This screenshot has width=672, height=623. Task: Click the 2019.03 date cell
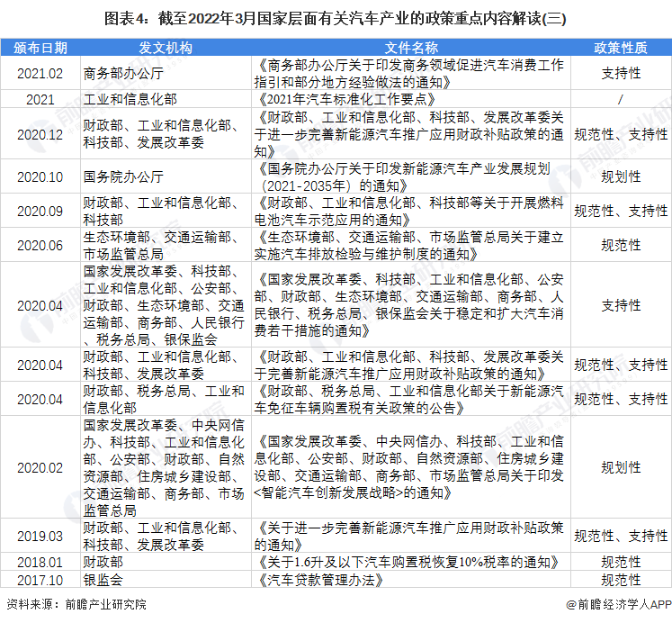coord(40,536)
